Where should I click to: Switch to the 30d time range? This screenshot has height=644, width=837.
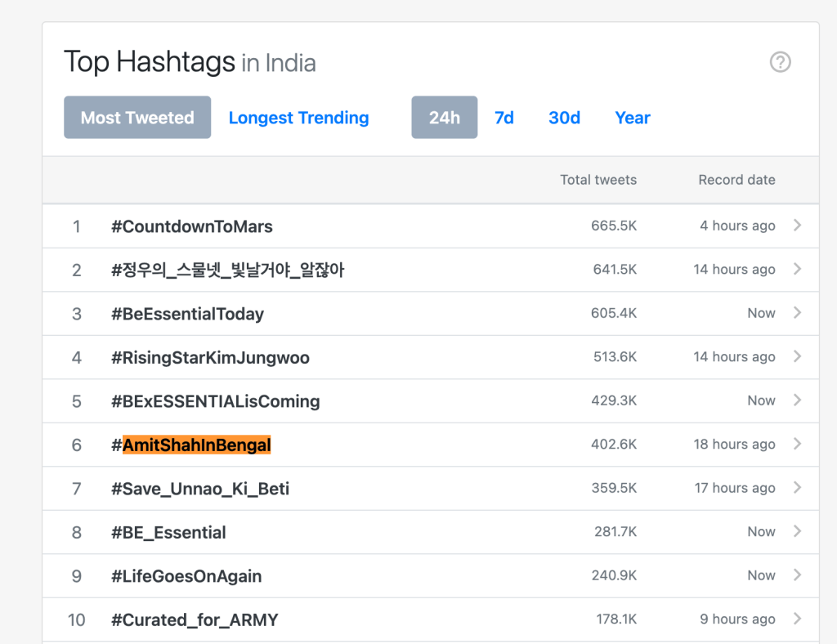click(564, 118)
